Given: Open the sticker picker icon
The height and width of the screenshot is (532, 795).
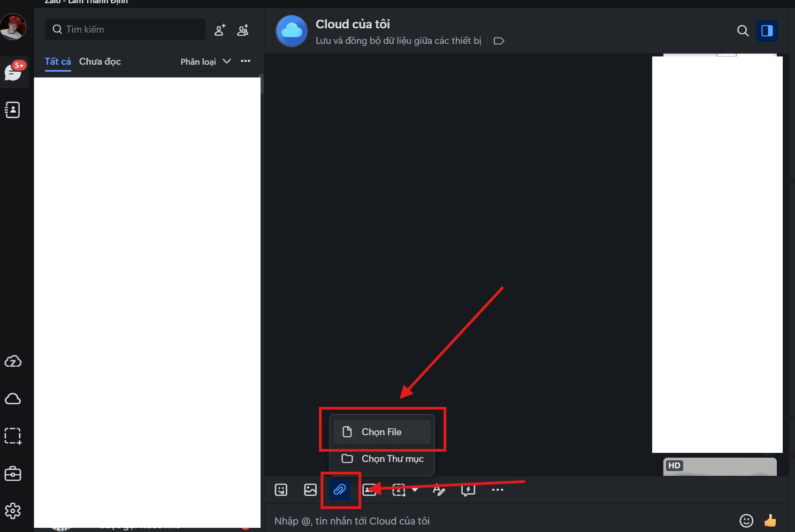Looking at the screenshot, I should pyautogui.click(x=281, y=490).
